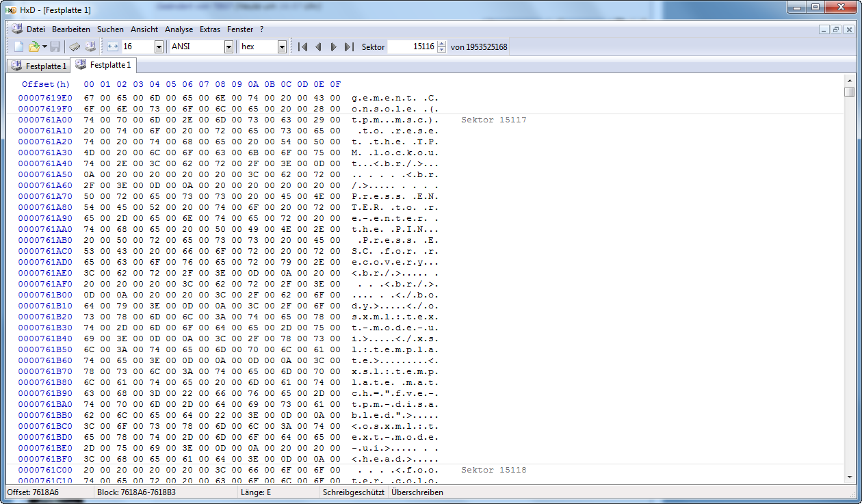The image size is (862, 504).
Task: Open the Ansicht menu
Action: coord(144,29)
